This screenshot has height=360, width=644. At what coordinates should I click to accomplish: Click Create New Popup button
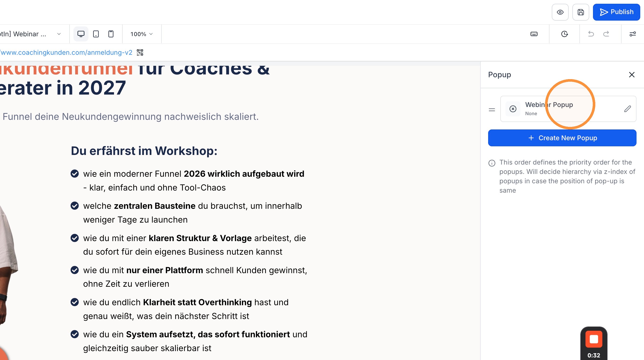click(x=562, y=138)
